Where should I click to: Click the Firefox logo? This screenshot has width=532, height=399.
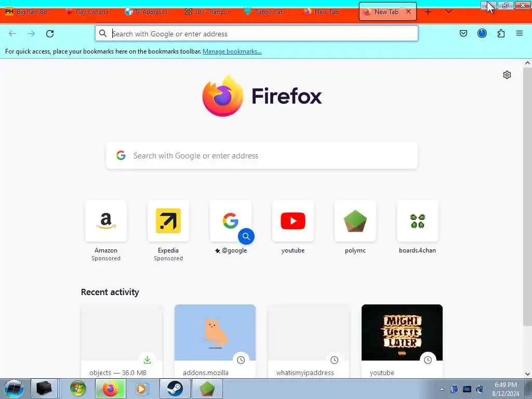(x=222, y=96)
